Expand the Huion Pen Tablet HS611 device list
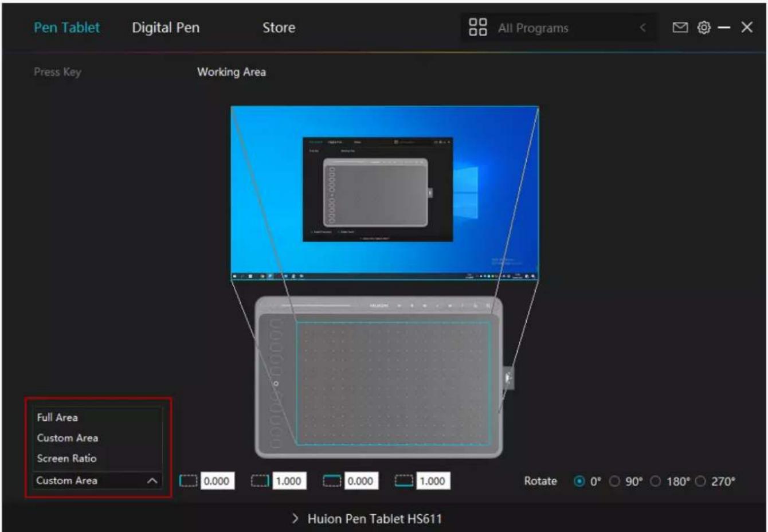 295,519
